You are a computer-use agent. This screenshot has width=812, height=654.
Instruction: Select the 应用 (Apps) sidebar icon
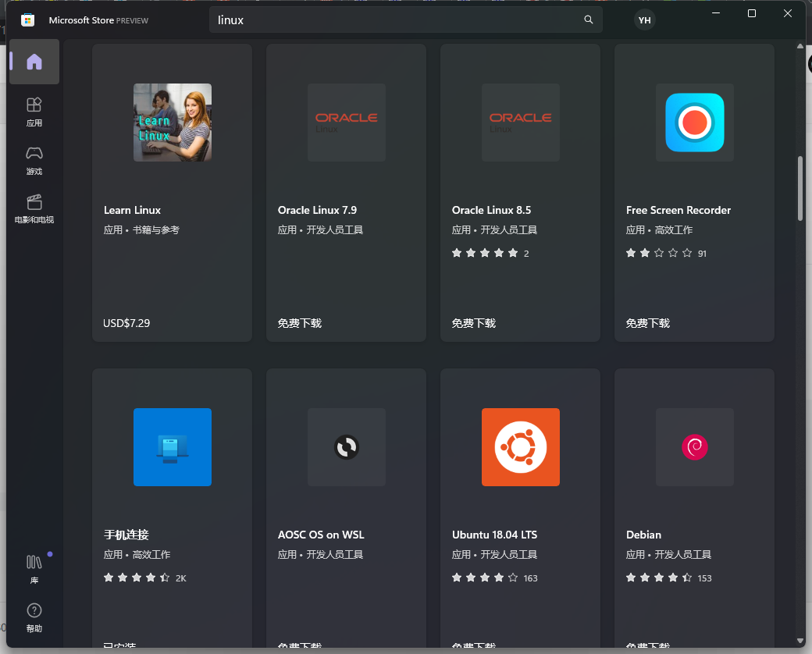pyautogui.click(x=34, y=111)
